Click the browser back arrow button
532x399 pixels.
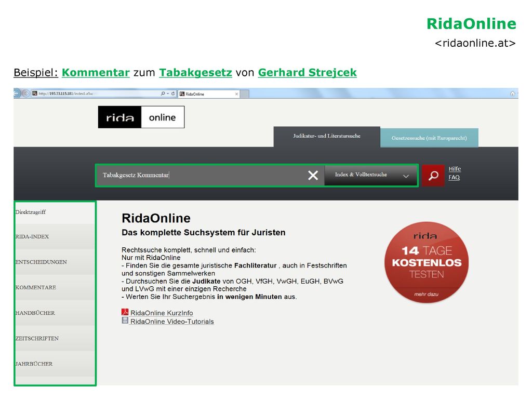click(17, 94)
